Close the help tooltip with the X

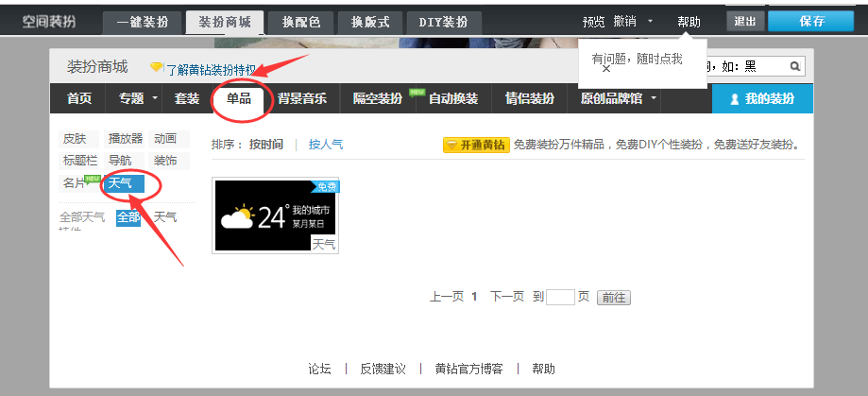606,69
